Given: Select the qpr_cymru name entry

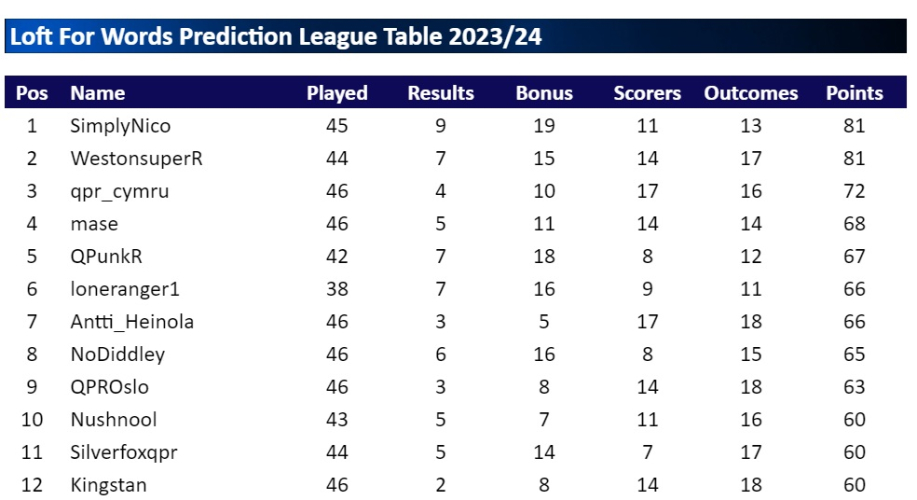Looking at the screenshot, I should pyautogui.click(x=119, y=191).
